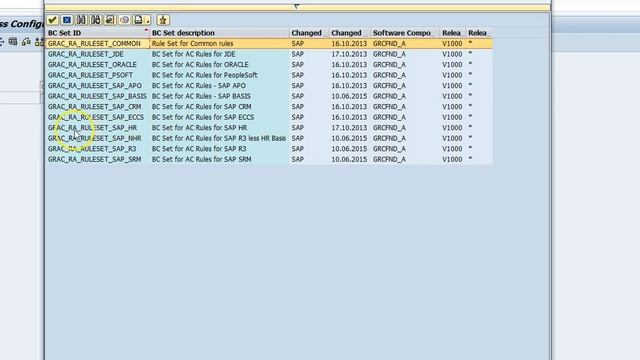Screen dimensions: 640x360
Task: Cancel the dialog with the blue X icon
Action: pyautogui.click(x=67, y=20)
